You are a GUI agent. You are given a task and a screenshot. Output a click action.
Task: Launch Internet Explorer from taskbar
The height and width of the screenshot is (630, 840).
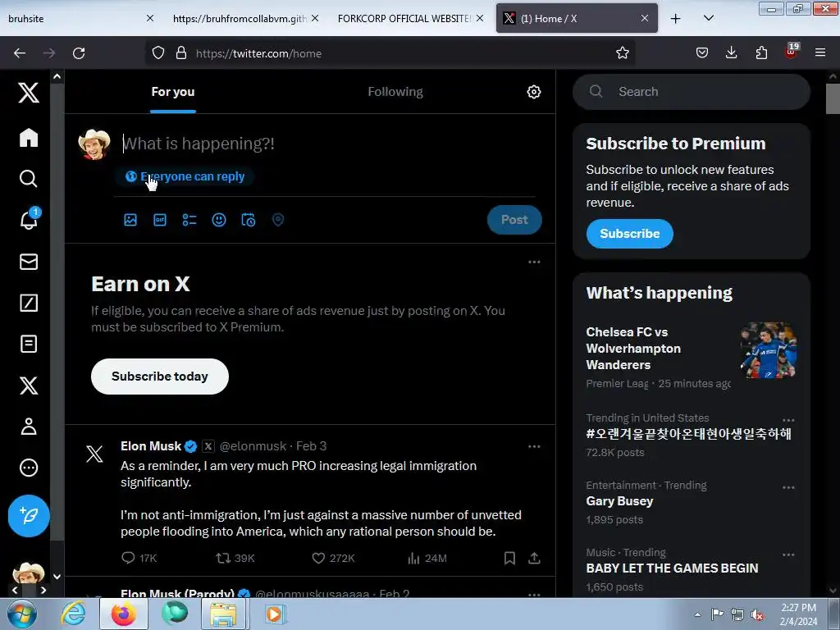(x=73, y=614)
